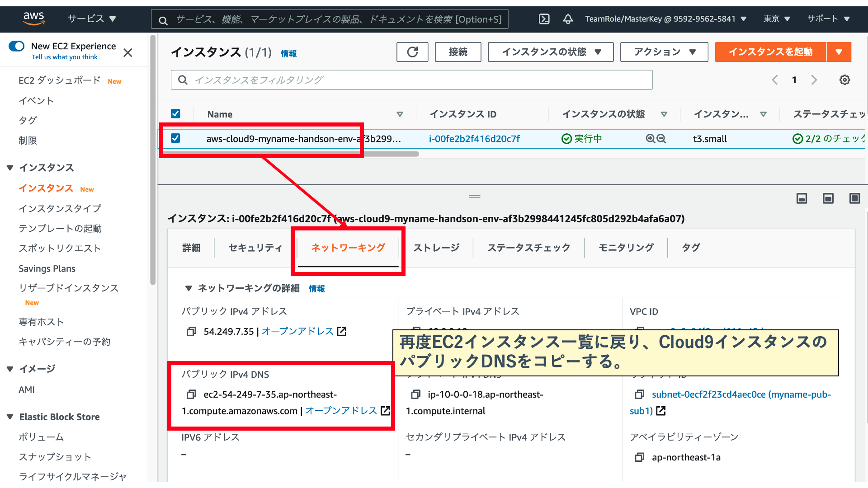
Task: Copy the public IPv4 address 54.249.7.35
Action: pyautogui.click(x=191, y=332)
